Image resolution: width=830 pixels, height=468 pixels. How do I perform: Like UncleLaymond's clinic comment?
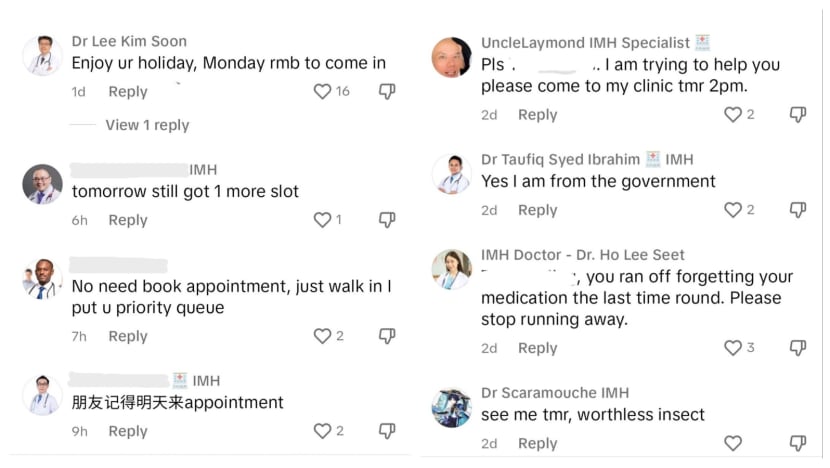(x=733, y=115)
